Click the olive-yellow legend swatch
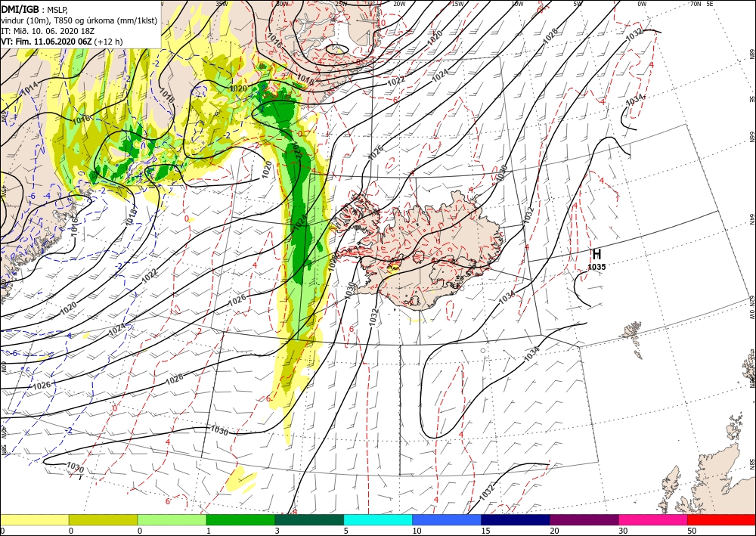This screenshot has width=756, height=536. click(x=103, y=519)
